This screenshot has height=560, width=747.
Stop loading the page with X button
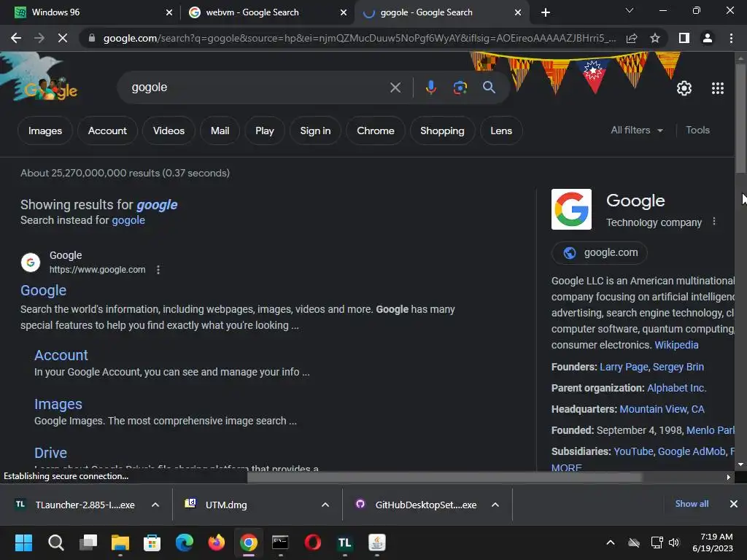point(63,38)
